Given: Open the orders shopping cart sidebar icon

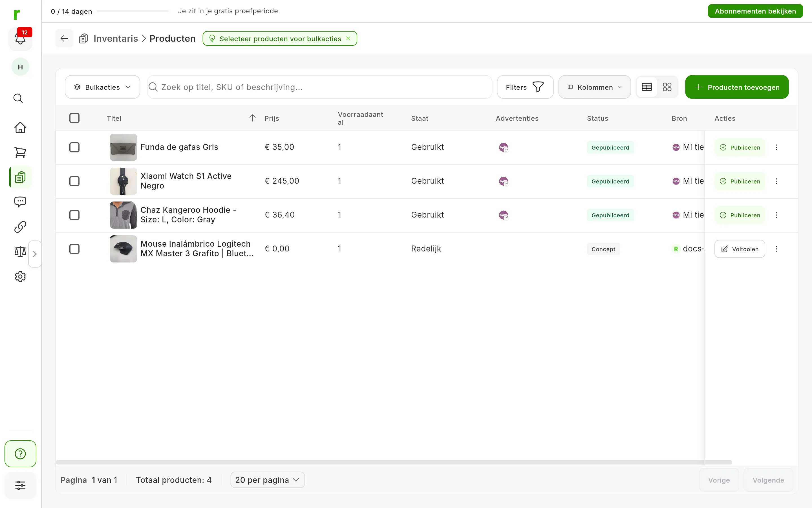Looking at the screenshot, I should 20,152.
